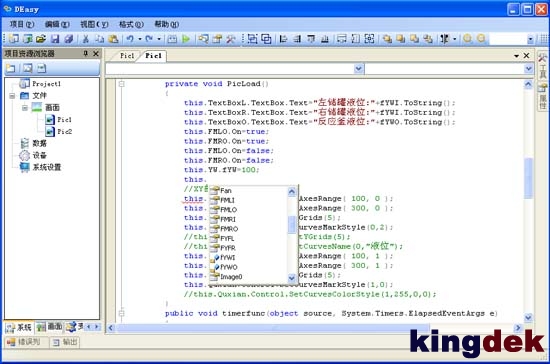
Task: Click the first zoom magnifier icon
Action: point(467,39)
